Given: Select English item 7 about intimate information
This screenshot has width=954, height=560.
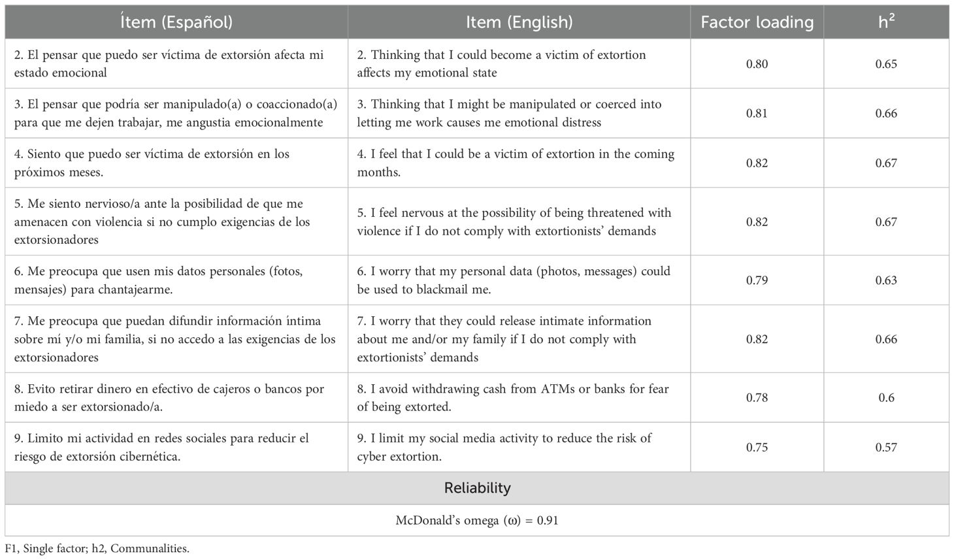Looking at the screenshot, I should 504,339.
